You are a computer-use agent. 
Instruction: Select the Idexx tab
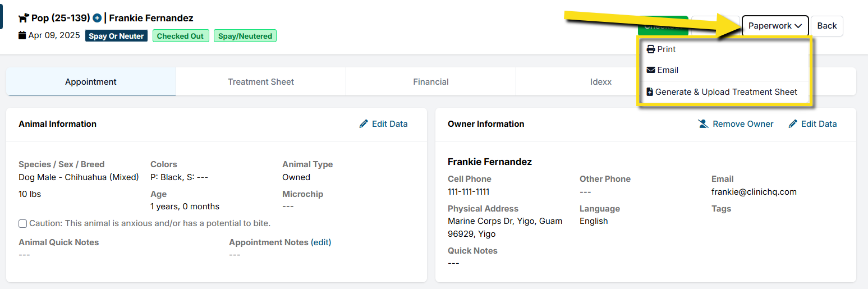[x=600, y=82]
